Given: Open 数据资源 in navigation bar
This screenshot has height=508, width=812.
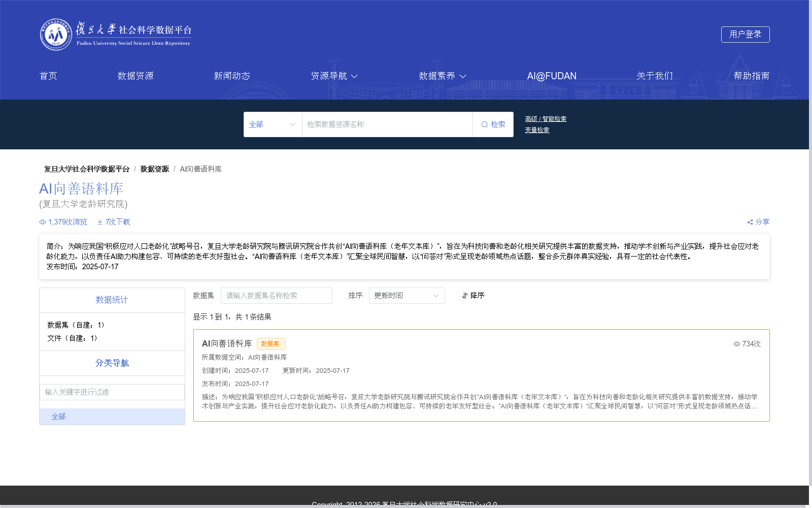Looking at the screenshot, I should (x=136, y=76).
